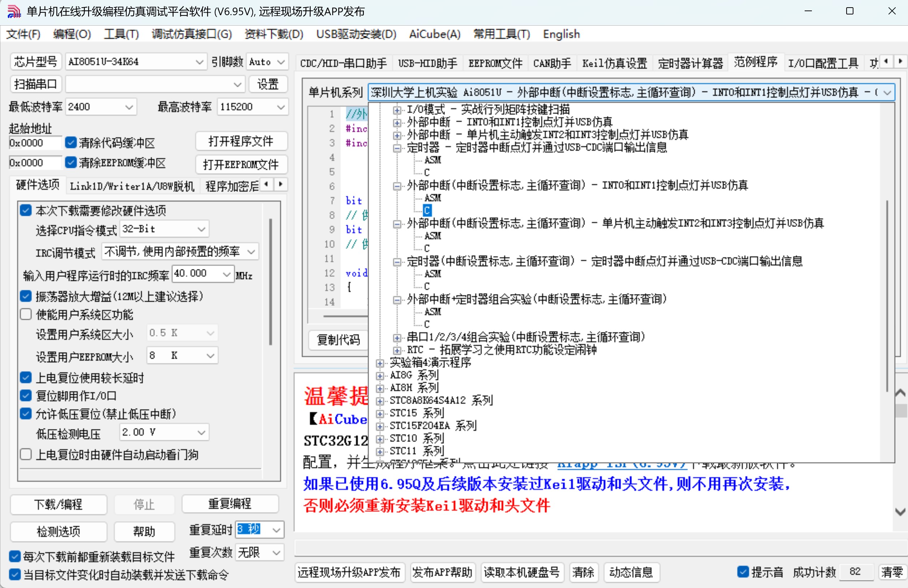This screenshot has height=588, width=908.
Task: Expand 实验箱4演示程序 tree node
Action: click(380, 363)
